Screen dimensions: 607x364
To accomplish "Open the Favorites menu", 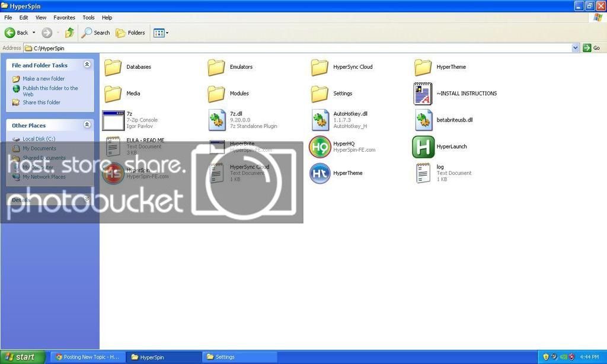I will coord(64,18).
